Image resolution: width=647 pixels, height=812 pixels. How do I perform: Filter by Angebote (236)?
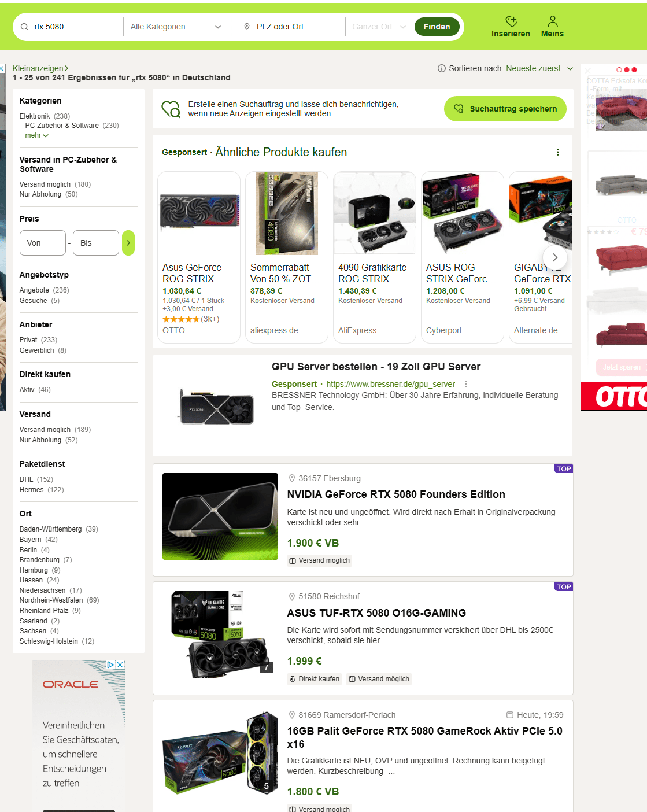coord(34,290)
